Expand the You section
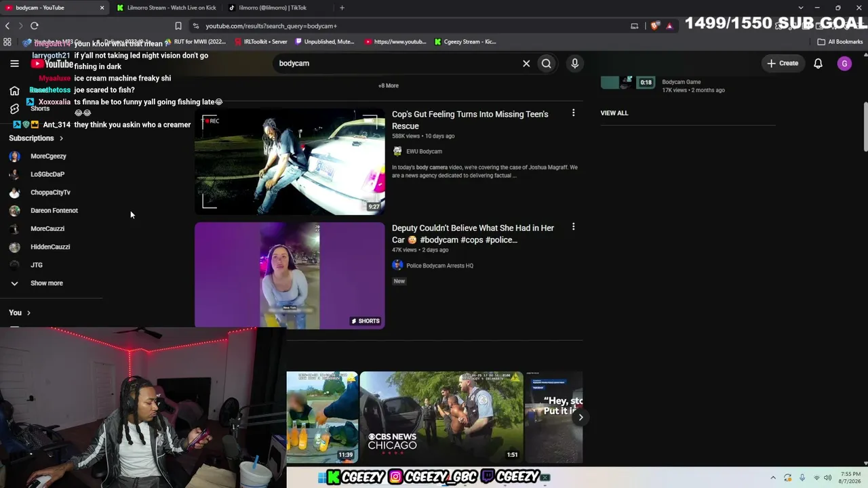 coord(20,312)
